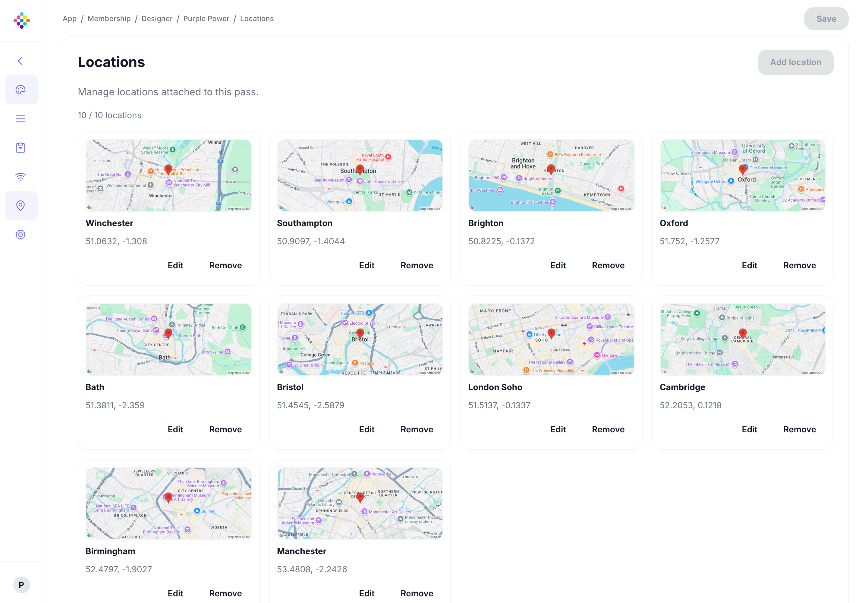Remove the Oxford location

800,265
